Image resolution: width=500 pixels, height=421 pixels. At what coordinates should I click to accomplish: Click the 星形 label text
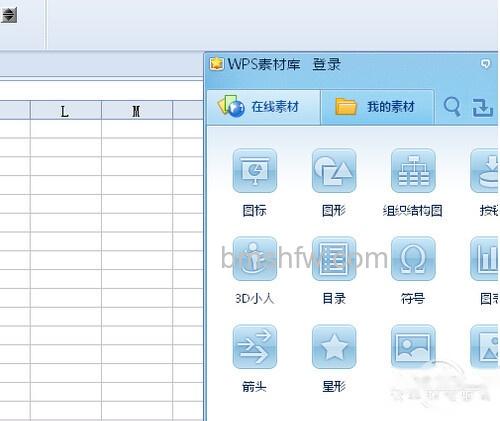pyautogui.click(x=334, y=387)
